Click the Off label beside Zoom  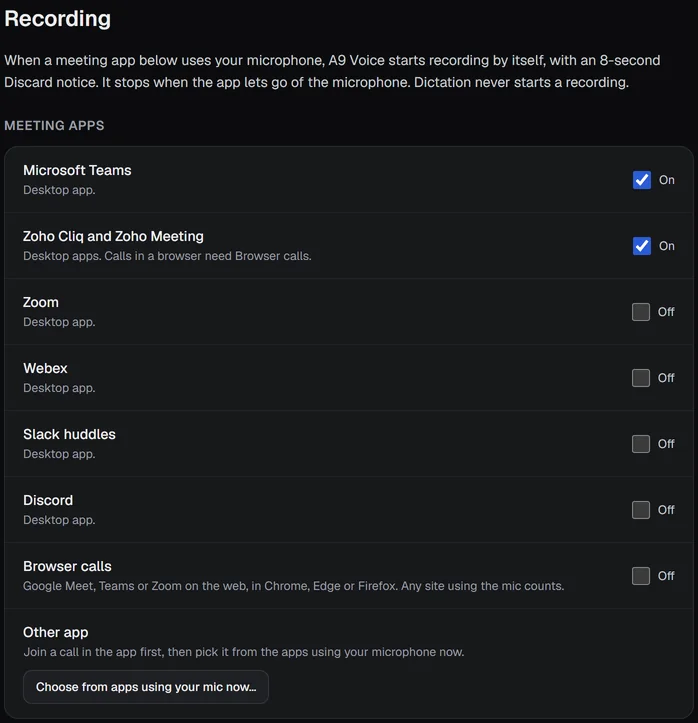pos(666,312)
